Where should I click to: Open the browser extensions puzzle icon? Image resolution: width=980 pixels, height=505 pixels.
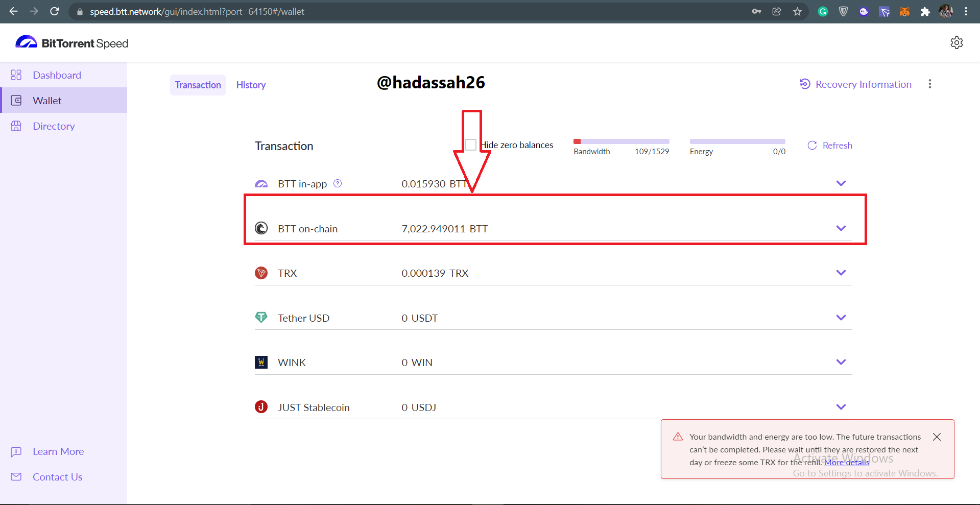click(925, 11)
